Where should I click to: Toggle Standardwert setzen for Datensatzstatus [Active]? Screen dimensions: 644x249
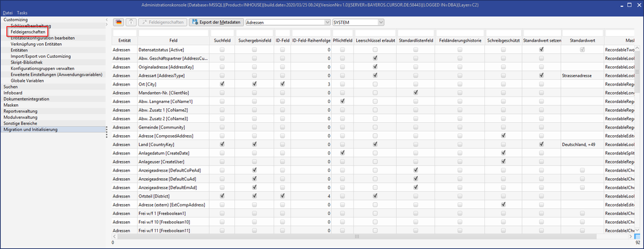pyautogui.click(x=542, y=50)
